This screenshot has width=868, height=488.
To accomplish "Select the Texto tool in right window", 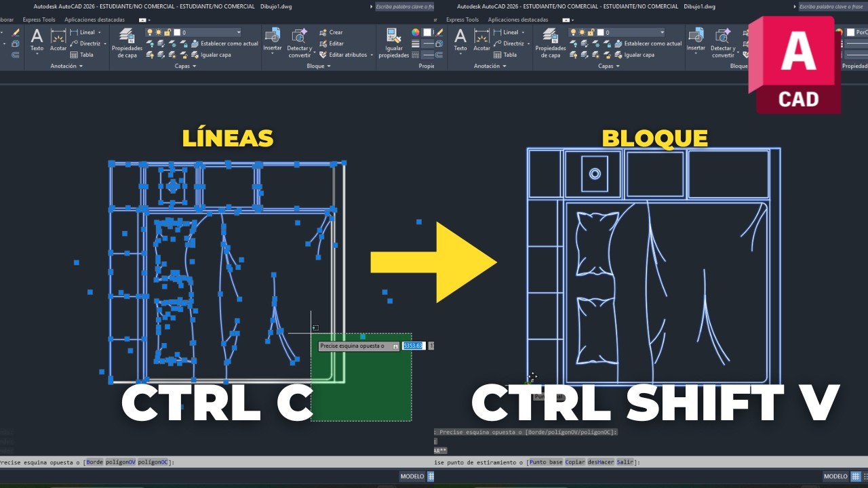I will (460, 40).
